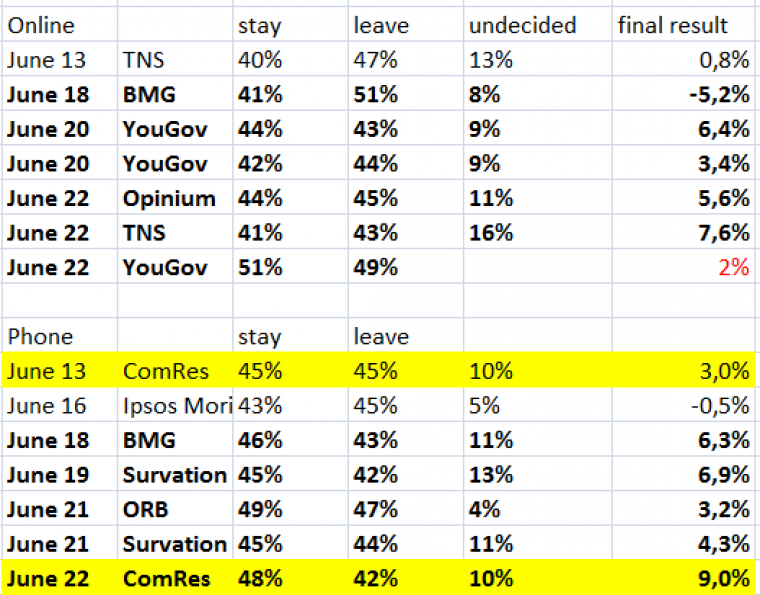The image size is (760, 595).
Task: Click the 'final result' column header cell
Action: coord(684,25)
